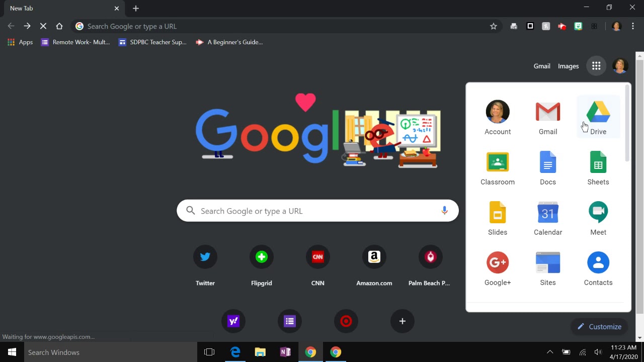Close the Google apps grid launcher

[x=596, y=66]
